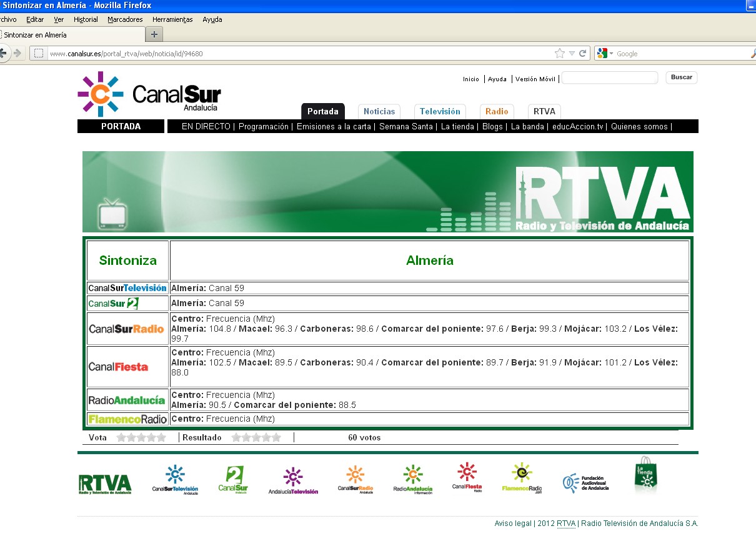Screen dimensions: 756x541
Task: Click the Canal Sur 2 footer logo
Action: pyautogui.click(x=233, y=480)
